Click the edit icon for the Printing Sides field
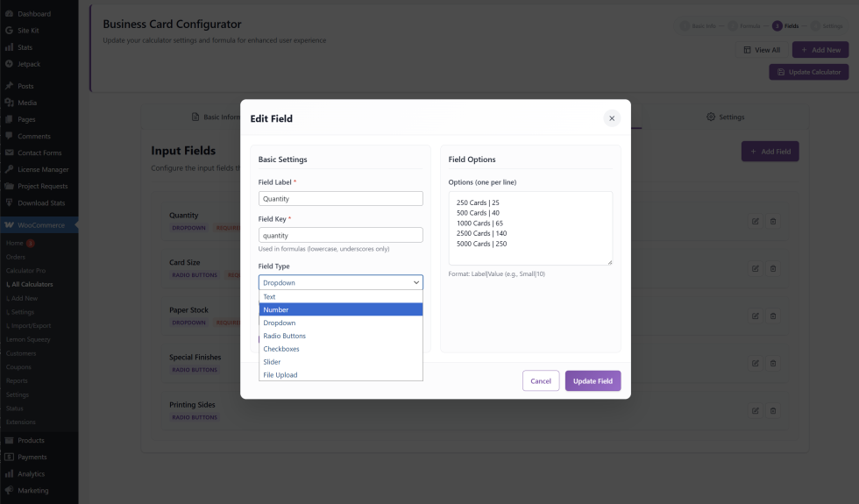The height and width of the screenshot is (504, 859). point(755,410)
